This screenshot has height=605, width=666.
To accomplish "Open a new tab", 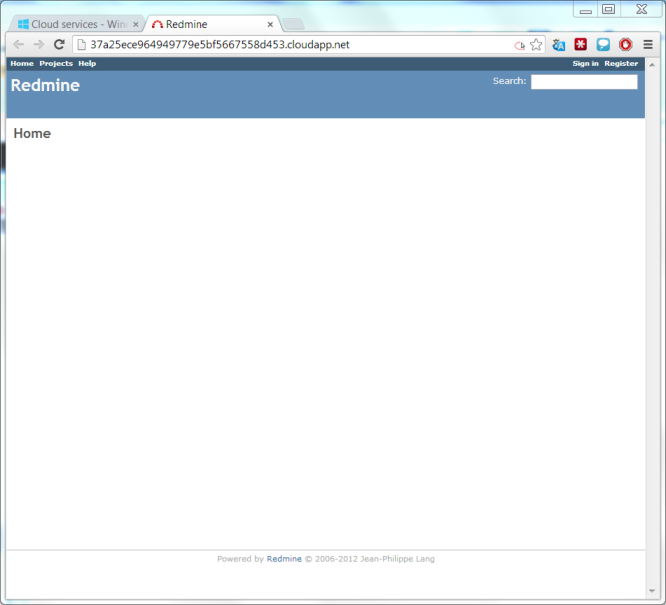I will tap(293, 24).
